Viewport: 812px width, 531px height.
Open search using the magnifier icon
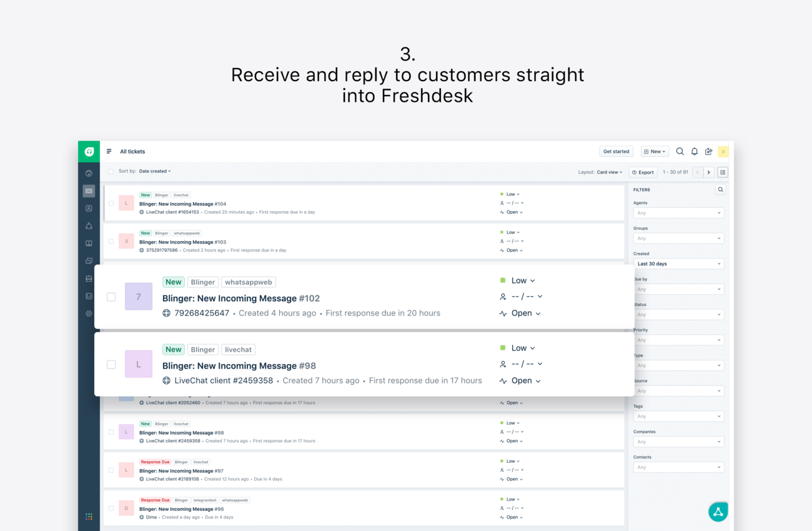680,151
